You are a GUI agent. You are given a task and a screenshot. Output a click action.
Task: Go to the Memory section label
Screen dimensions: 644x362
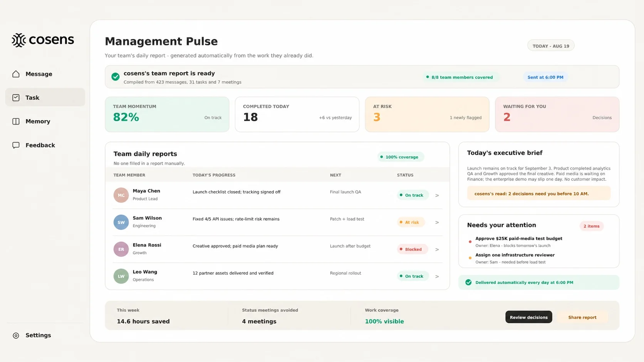(38, 122)
